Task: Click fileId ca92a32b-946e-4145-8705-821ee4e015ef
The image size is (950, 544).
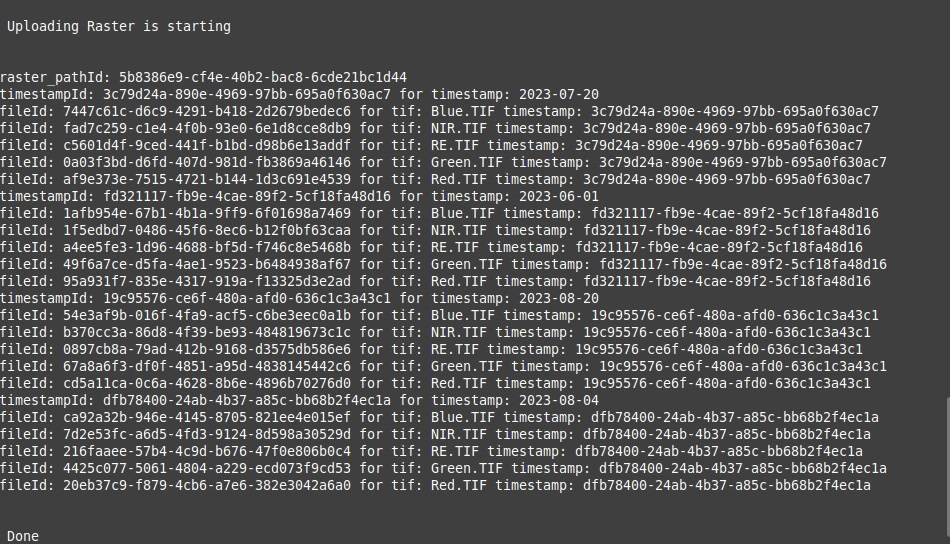Action: point(207,417)
